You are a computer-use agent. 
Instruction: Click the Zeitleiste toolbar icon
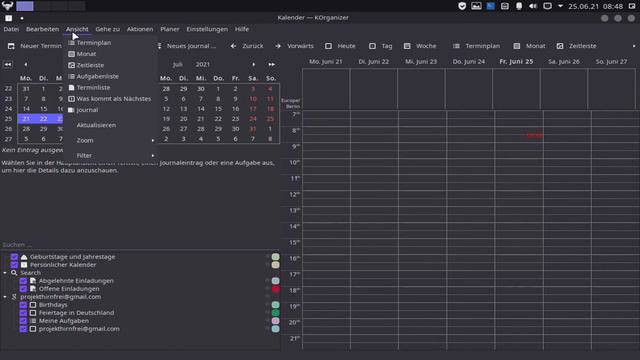pos(560,46)
